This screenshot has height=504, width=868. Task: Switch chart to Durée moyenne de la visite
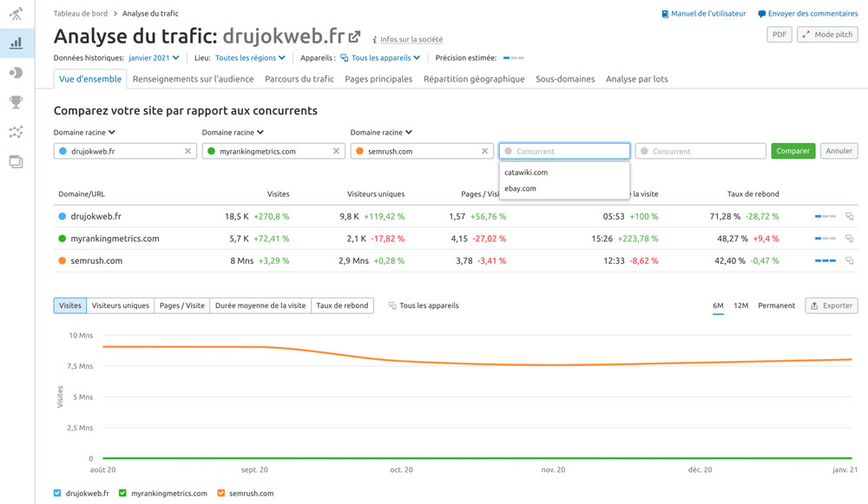tap(260, 305)
